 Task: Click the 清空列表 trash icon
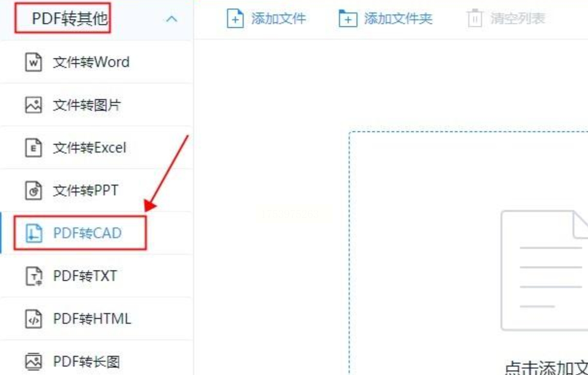tap(474, 19)
